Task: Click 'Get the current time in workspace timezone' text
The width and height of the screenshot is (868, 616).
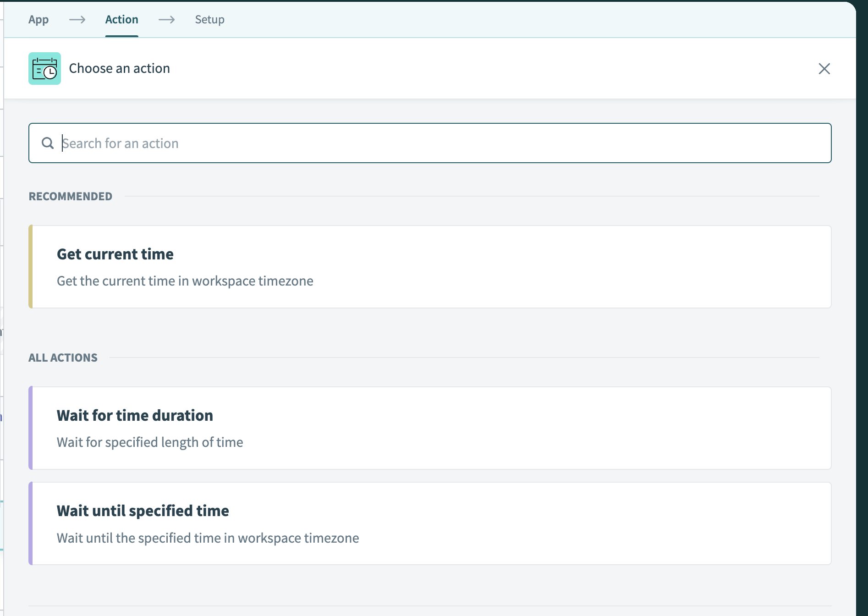Action: (185, 281)
